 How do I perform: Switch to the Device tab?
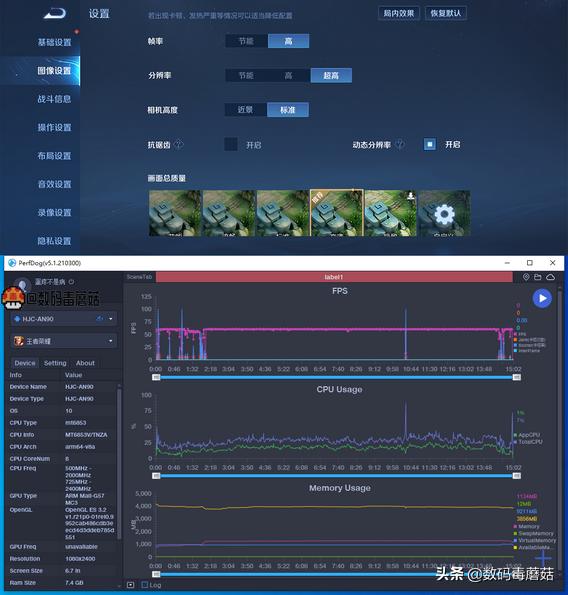pos(25,363)
